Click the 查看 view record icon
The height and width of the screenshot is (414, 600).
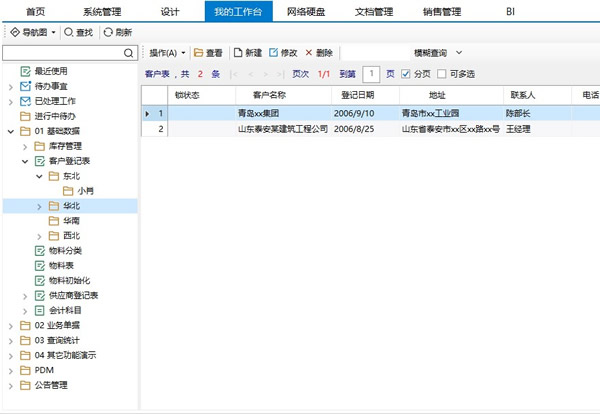[x=199, y=52]
